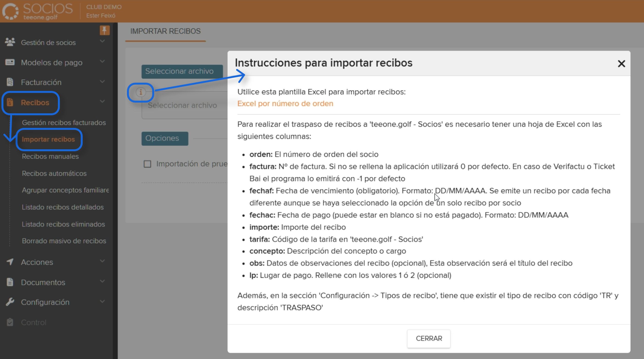644x359 pixels.
Task: Click the Gestión de socios people icon
Action: [10, 42]
